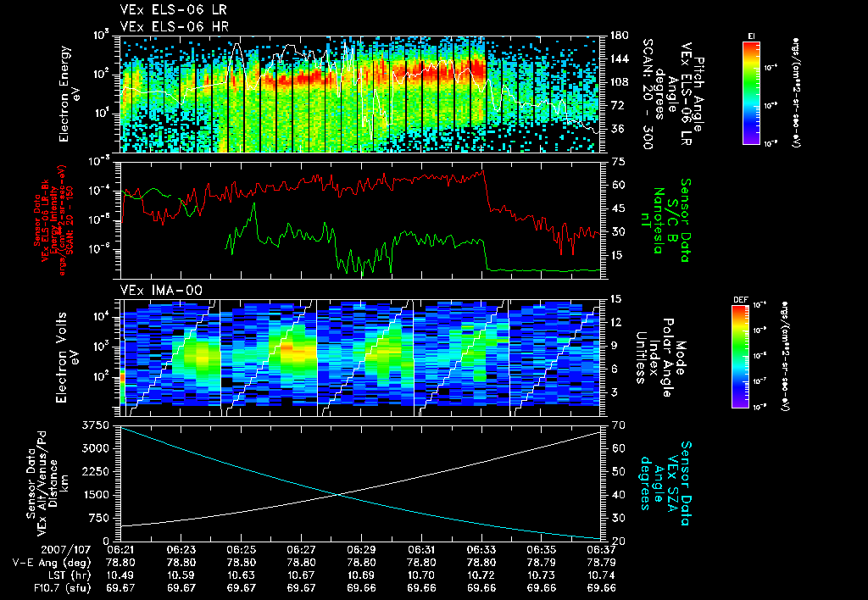Click the LST value 10.59
The image size is (868, 600).
pos(181,575)
